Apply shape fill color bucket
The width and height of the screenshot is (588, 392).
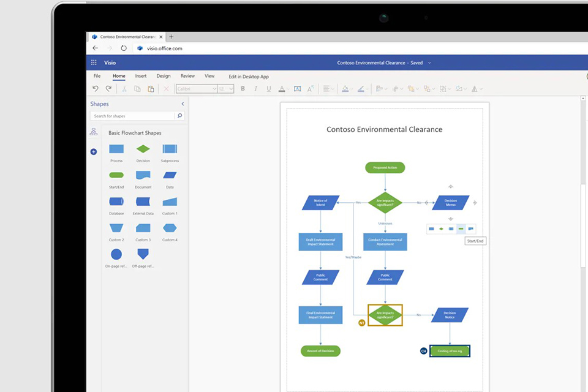point(345,89)
